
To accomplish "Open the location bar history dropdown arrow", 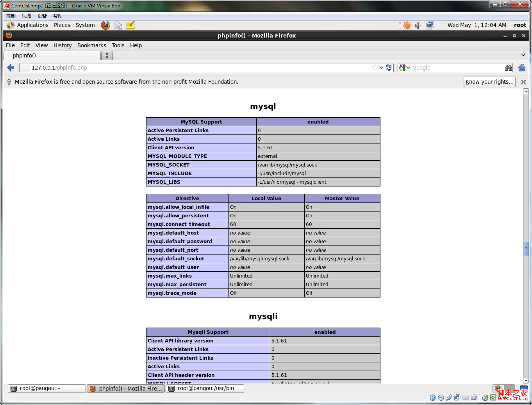I will [x=381, y=68].
